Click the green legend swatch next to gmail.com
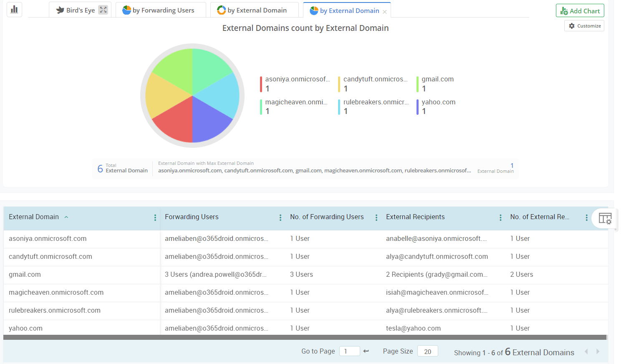The image size is (621, 364). 417,83
